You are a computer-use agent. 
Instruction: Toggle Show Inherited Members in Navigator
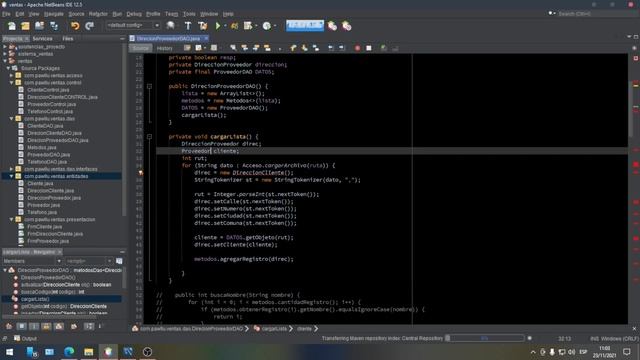pyautogui.click(x=9, y=326)
